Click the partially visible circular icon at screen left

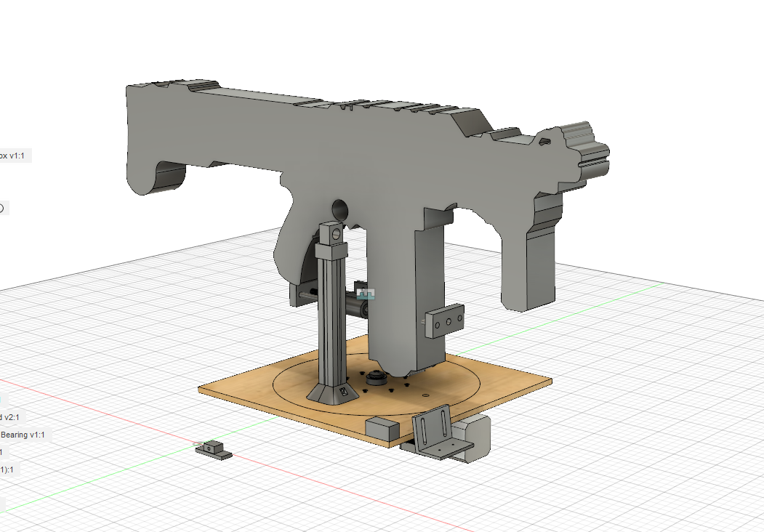point(3,208)
